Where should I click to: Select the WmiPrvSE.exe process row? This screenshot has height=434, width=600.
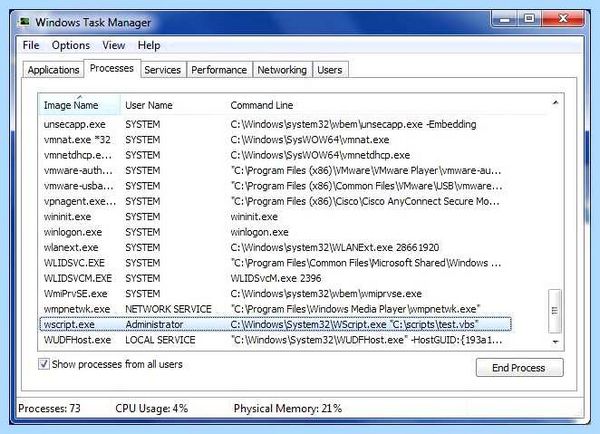click(275, 294)
